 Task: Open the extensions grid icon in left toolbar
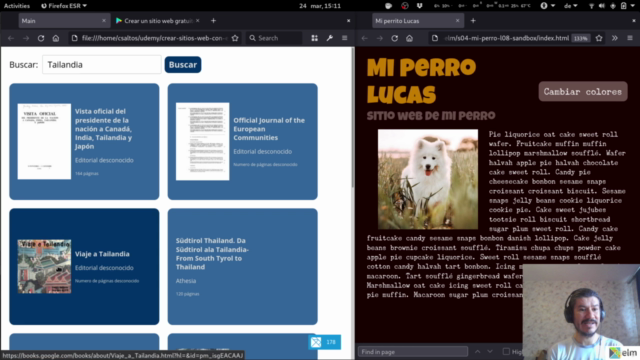pos(315,38)
